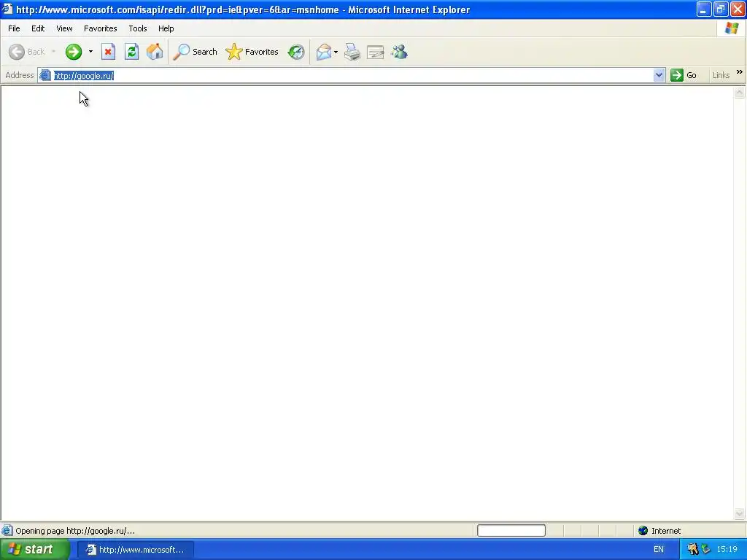Open Favorites pane with star button
Image resolution: width=747 pixels, height=560 pixels.
pyautogui.click(x=252, y=52)
